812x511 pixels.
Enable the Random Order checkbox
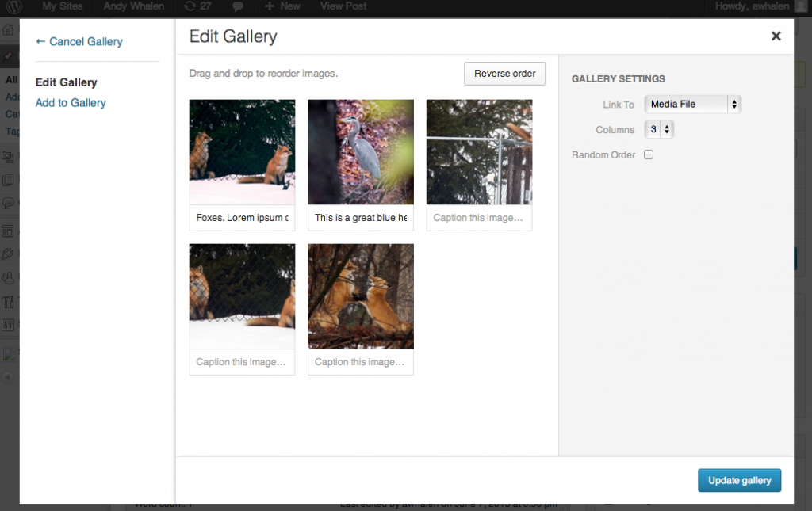[649, 154]
